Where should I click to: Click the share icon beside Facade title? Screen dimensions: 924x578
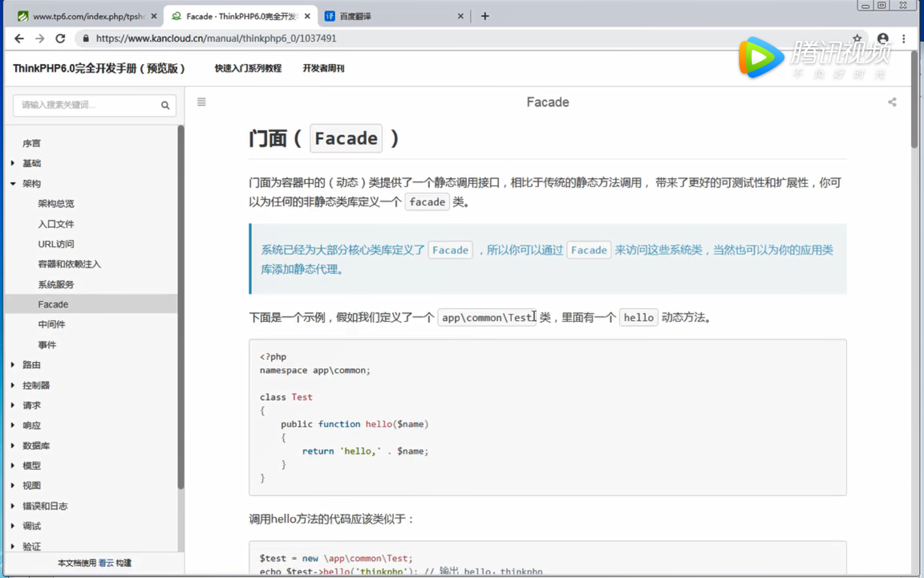892,102
